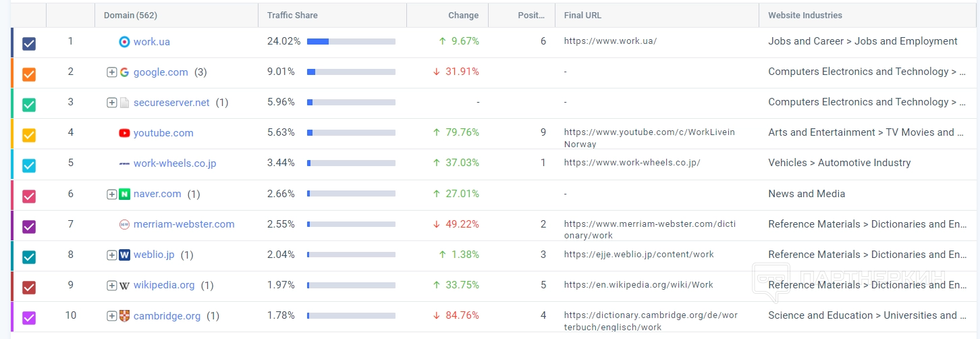Click the Google logo icon

tap(124, 72)
